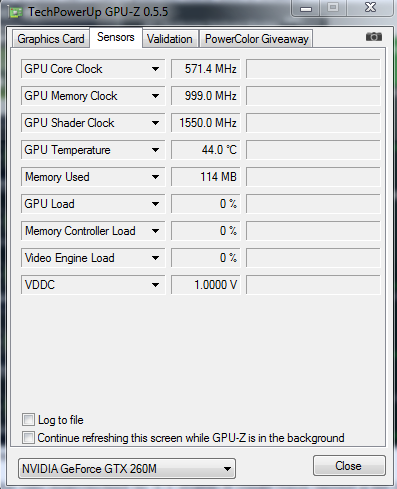This screenshot has height=489, width=397.
Task: Enable the Log to file checkbox
Action: tap(28, 419)
